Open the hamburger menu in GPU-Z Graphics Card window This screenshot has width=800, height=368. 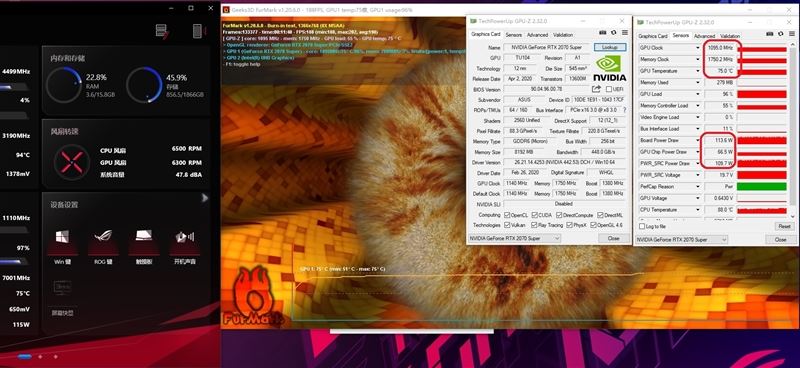pos(624,33)
